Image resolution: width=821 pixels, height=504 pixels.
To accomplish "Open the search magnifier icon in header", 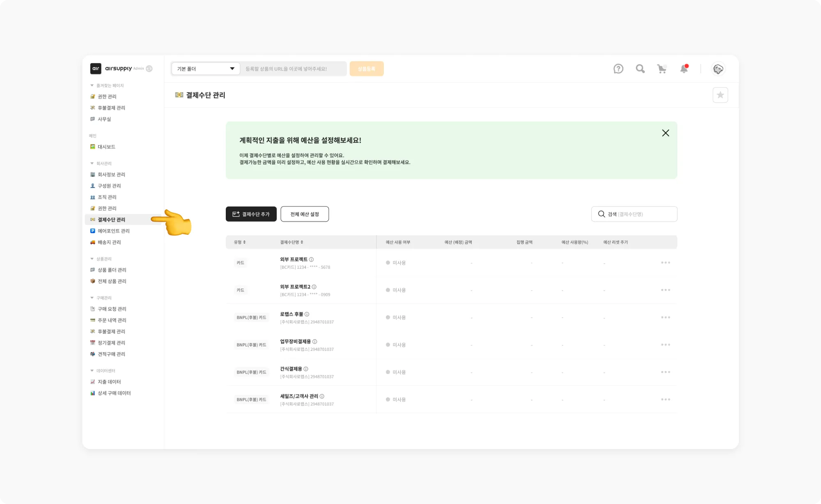I will click(640, 69).
